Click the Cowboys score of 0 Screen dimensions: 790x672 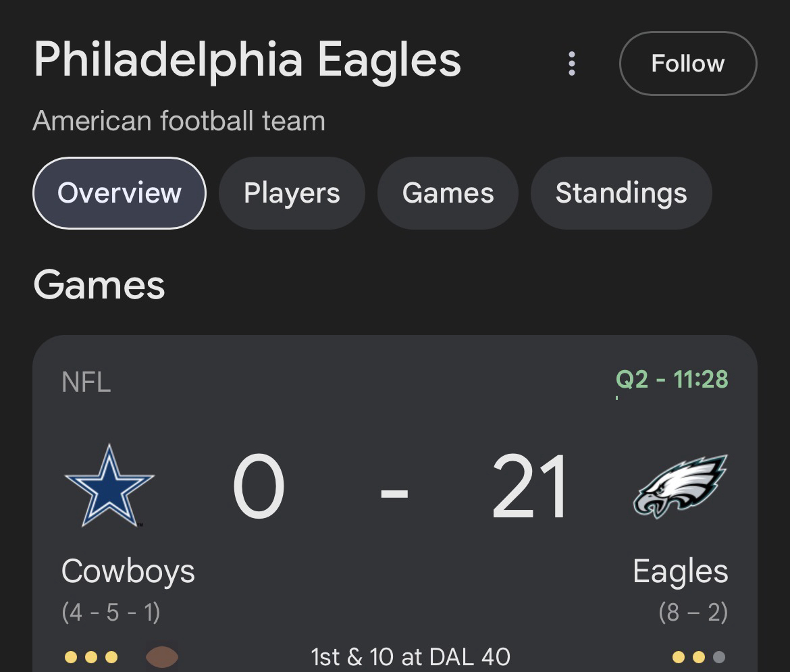coord(259,486)
